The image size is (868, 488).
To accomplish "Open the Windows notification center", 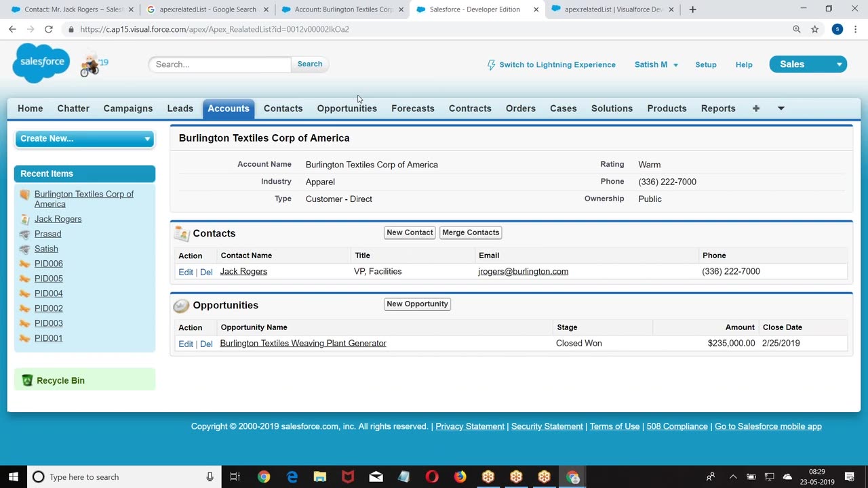I will [x=850, y=476].
